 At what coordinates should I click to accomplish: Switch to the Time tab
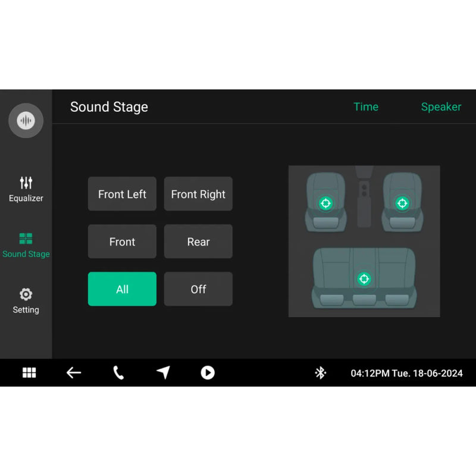point(366,107)
